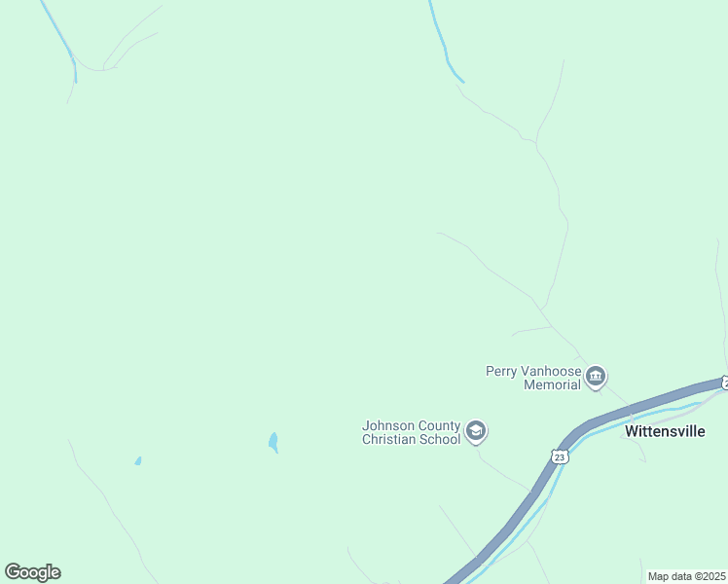Click the blue stream in the top-left corner
Image resolution: width=728 pixels, height=584 pixels.
click(x=59, y=35)
